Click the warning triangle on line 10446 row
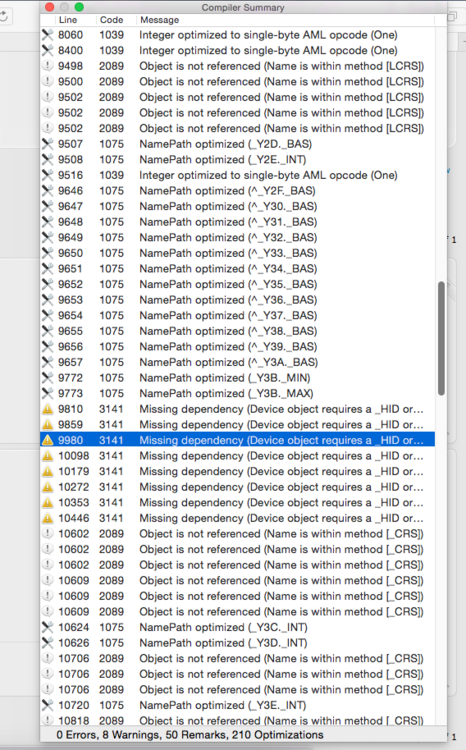 47,518
